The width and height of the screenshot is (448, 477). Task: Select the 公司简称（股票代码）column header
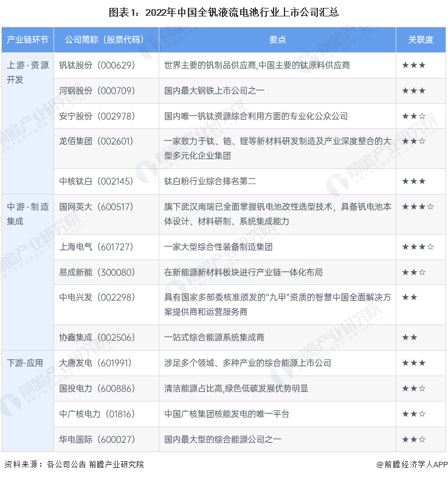pos(106,39)
